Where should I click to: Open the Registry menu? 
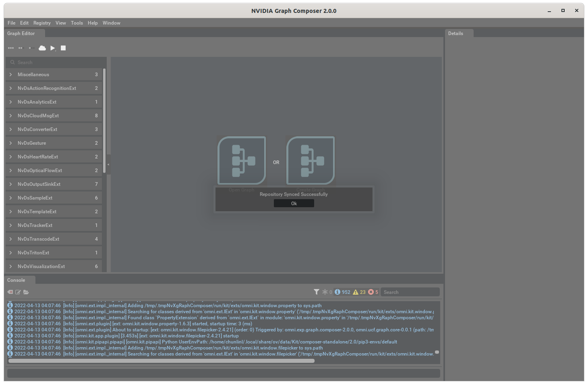click(x=42, y=23)
